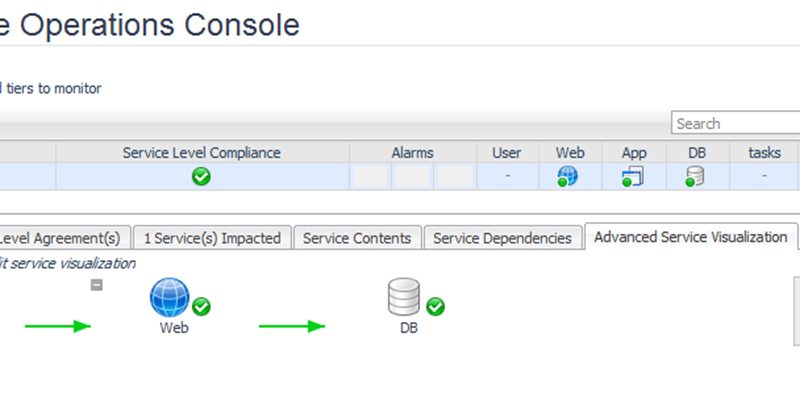This screenshot has height=400, width=800.
Task: Select the large DB database node in visualization
Action: tap(405, 297)
